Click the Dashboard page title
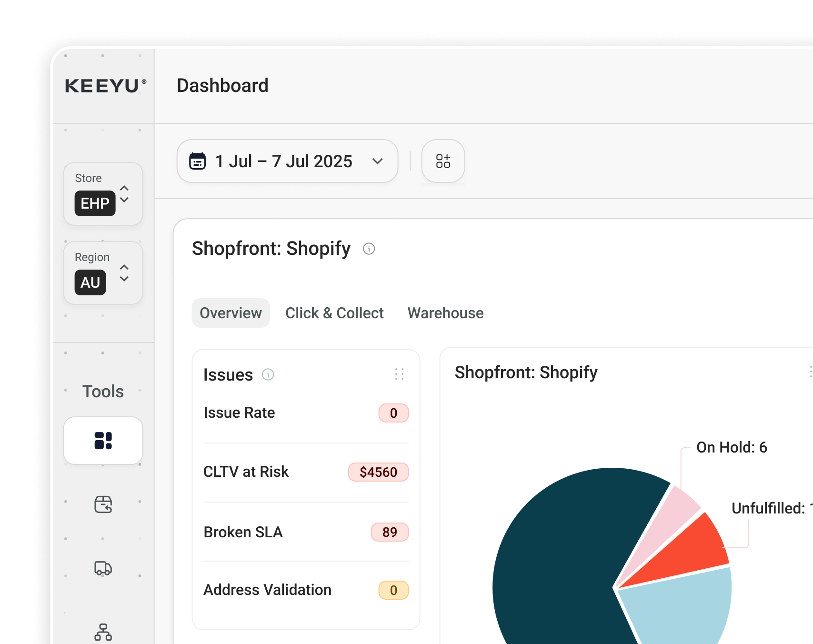Viewport: 813px width, 644px height. pyautogui.click(x=222, y=86)
